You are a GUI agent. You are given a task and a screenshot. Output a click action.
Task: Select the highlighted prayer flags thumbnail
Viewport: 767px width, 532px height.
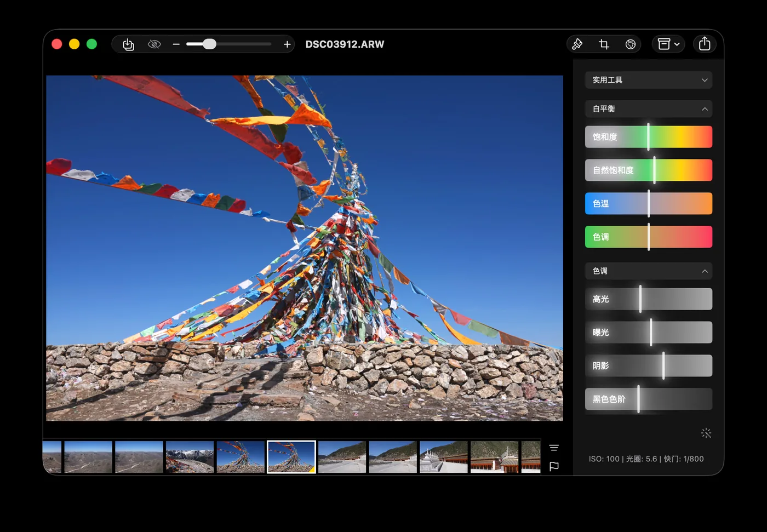coord(291,457)
